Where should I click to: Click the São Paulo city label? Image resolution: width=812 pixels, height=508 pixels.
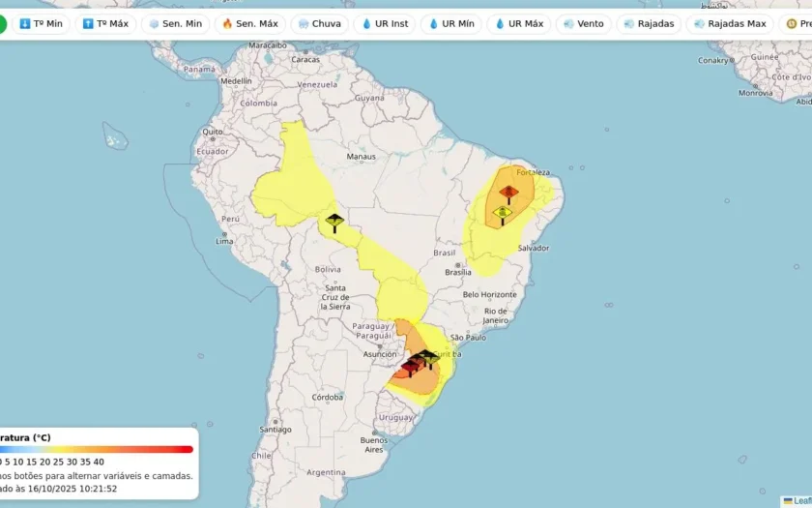click(468, 338)
